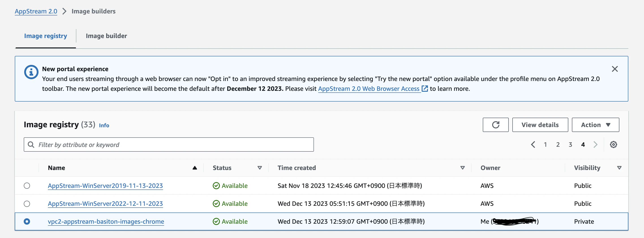Click Public visibility of WinServer2022 row
644x238 pixels.
click(582, 204)
